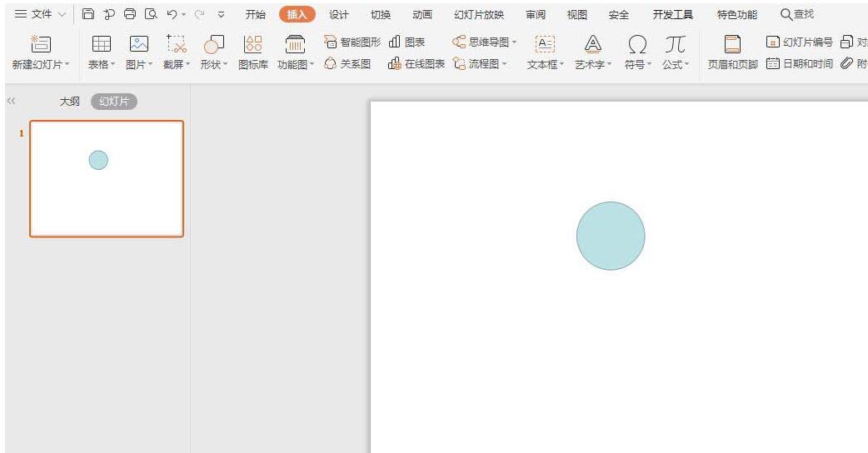
Task: Open the 特色功能 tab
Action: pyautogui.click(x=737, y=14)
